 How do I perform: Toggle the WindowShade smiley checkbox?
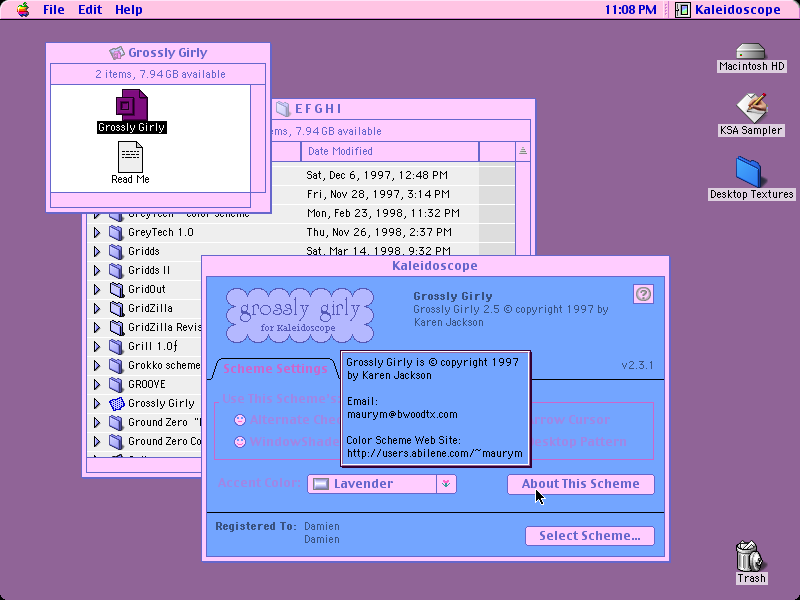click(x=239, y=442)
